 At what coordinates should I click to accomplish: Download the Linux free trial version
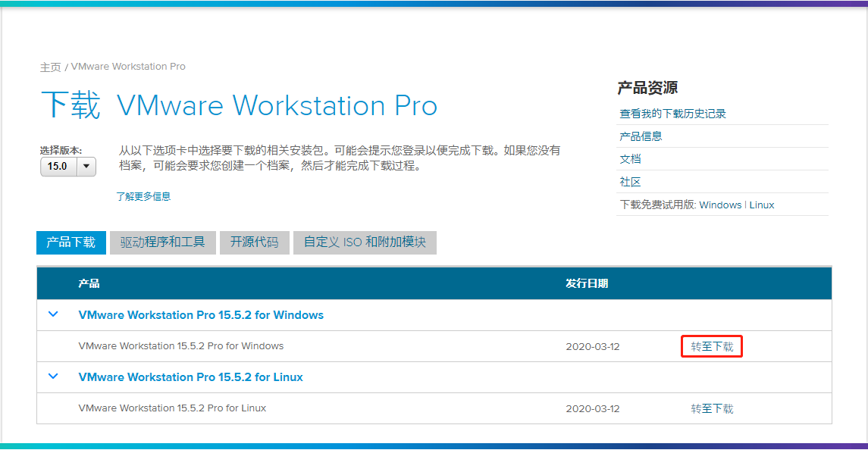point(762,205)
